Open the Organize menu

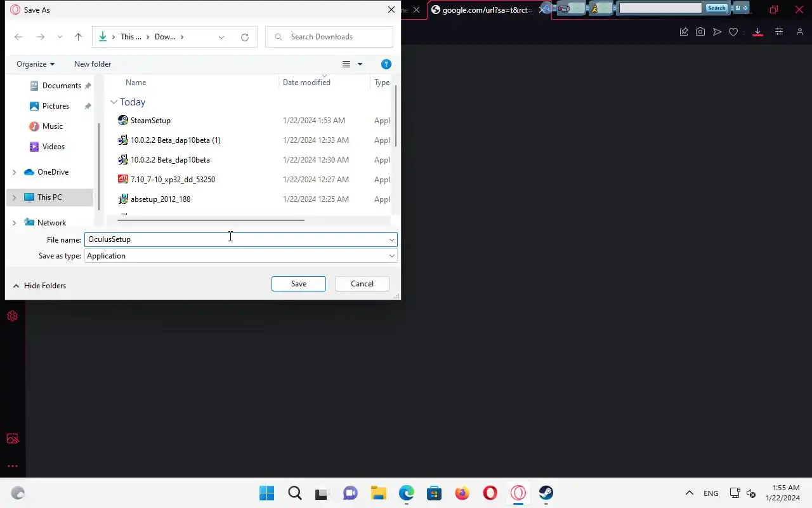[x=36, y=64]
